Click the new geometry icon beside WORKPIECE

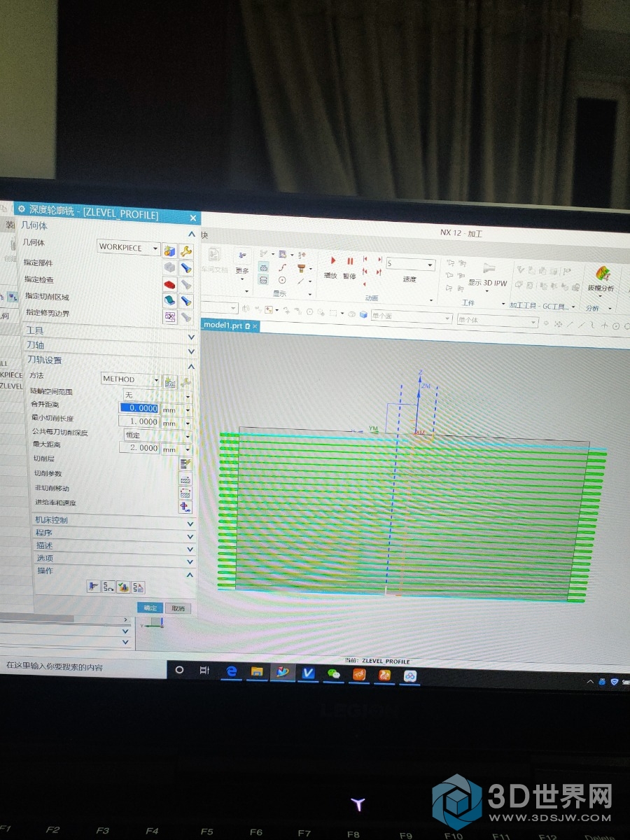point(169,250)
